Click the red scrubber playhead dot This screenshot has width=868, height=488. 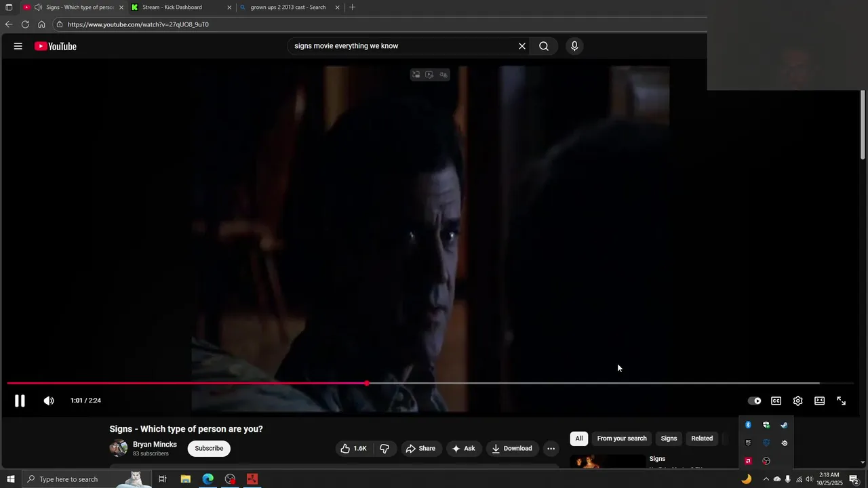(x=367, y=384)
